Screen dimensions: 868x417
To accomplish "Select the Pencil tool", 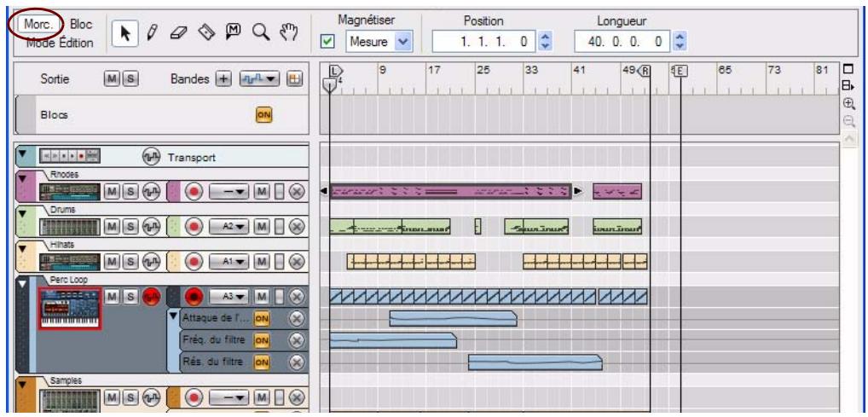I will [x=150, y=34].
